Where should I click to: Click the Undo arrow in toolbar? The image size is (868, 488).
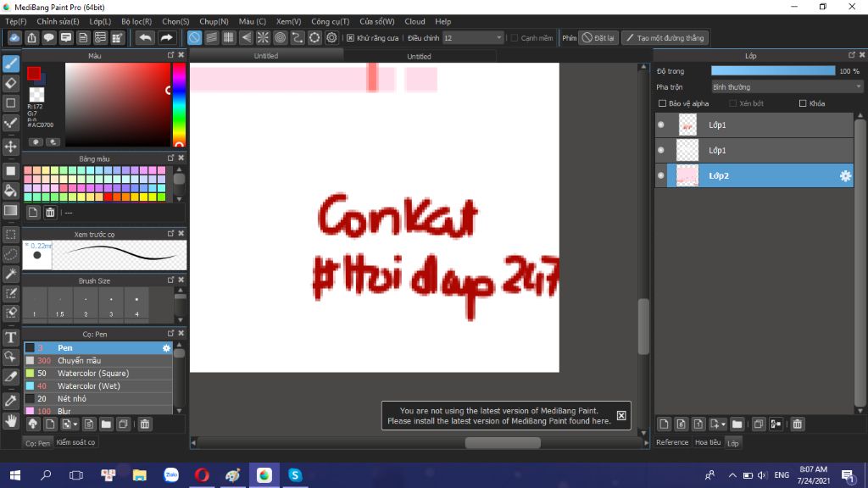[145, 37]
